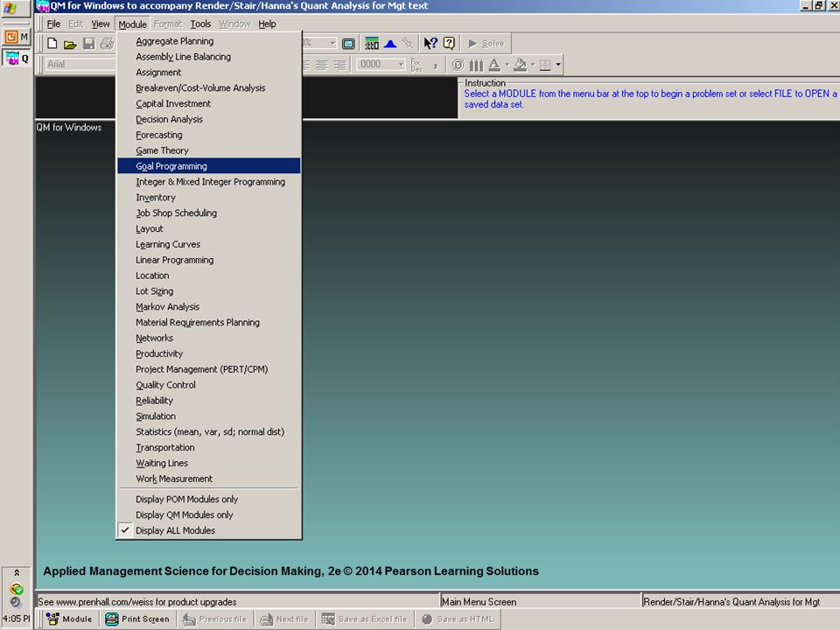
Task: Choose the Simulation module
Action: click(x=209, y=416)
